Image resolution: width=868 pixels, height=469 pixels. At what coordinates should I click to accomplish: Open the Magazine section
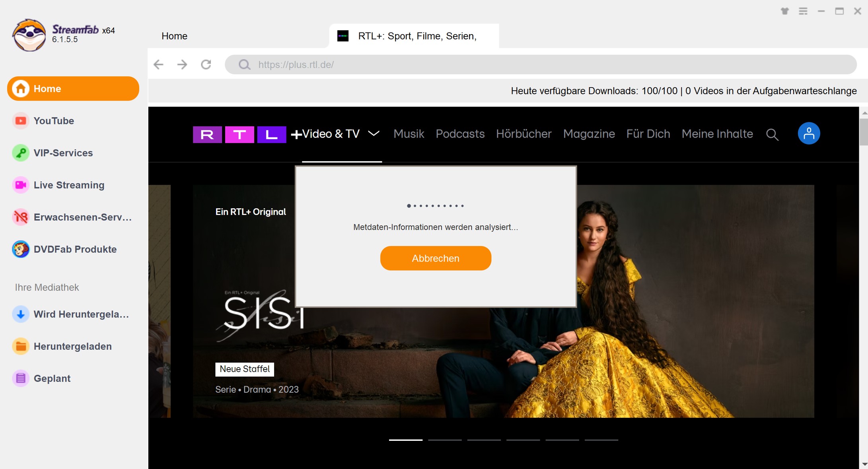click(x=589, y=134)
